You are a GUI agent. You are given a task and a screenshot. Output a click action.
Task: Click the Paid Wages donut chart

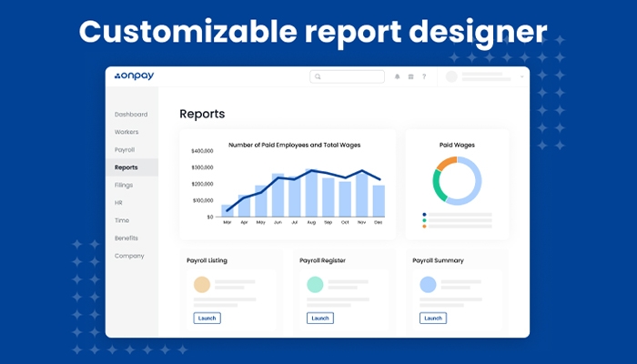coord(457,180)
